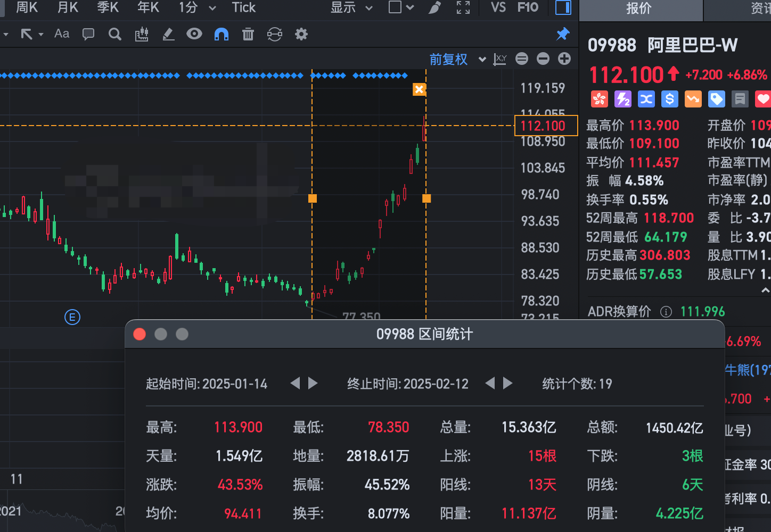Open drawing settings gear icon

pos(301,35)
